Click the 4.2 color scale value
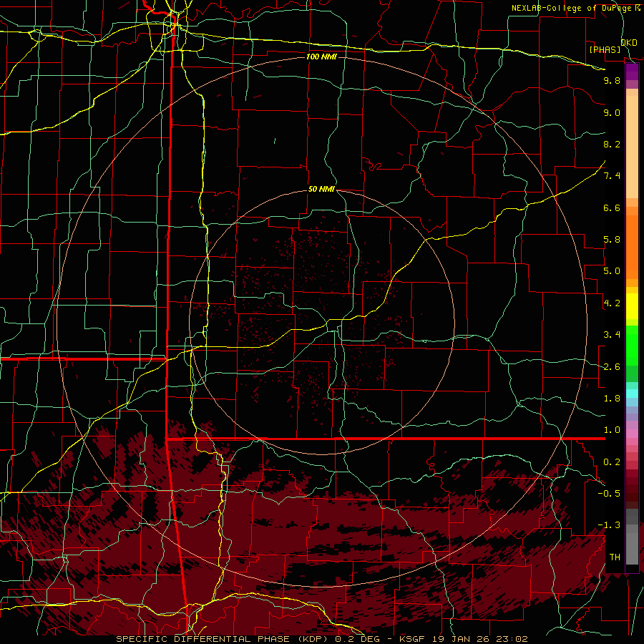The image size is (644, 644). coord(612,303)
